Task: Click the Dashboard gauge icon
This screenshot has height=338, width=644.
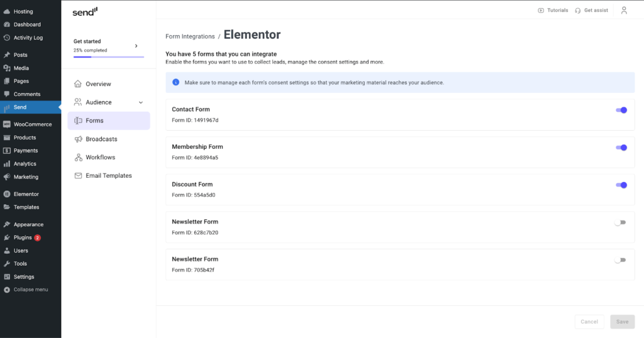Action: tap(6, 25)
